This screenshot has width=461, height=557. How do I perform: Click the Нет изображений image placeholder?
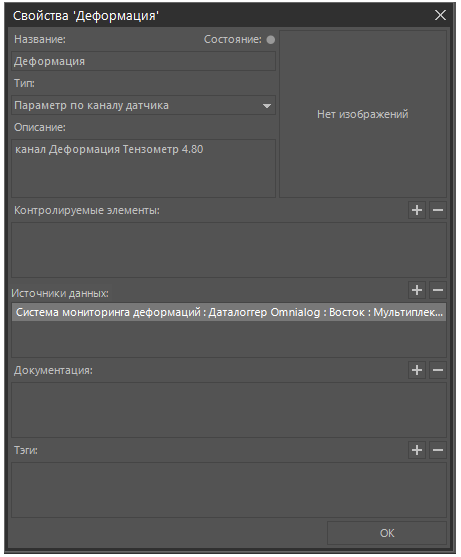pyautogui.click(x=363, y=114)
